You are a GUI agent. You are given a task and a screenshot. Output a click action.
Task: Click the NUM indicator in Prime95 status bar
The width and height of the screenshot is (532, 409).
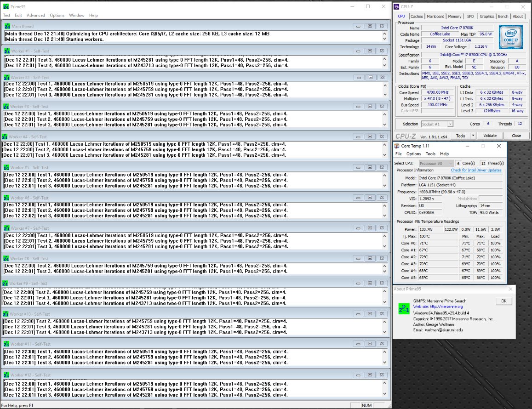[x=366, y=405]
